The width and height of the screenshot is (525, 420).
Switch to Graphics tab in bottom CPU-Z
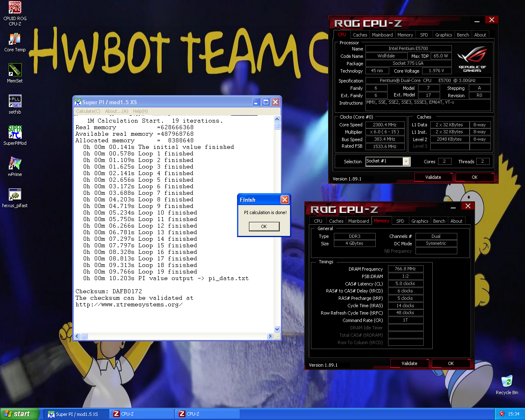(x=420, y=221)
